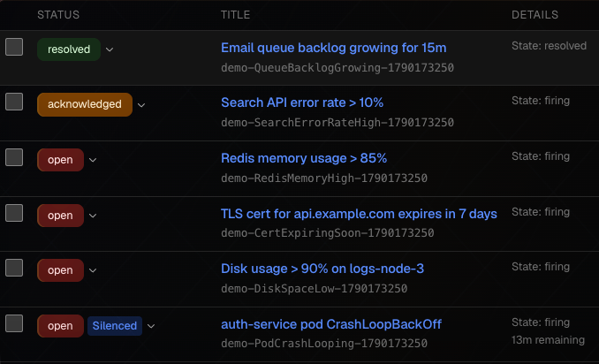
Task: Click State: firing on Redis memory row
Action: [541, 156]
